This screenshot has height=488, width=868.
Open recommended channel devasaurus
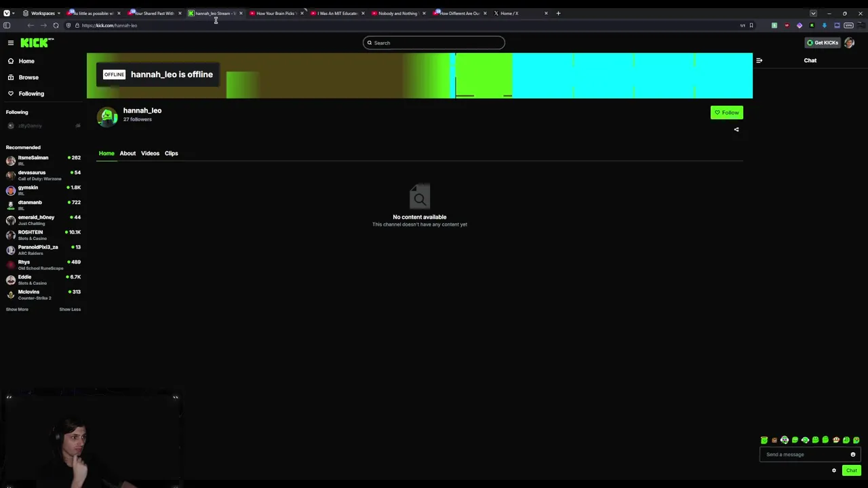click(x=43, y=176)
